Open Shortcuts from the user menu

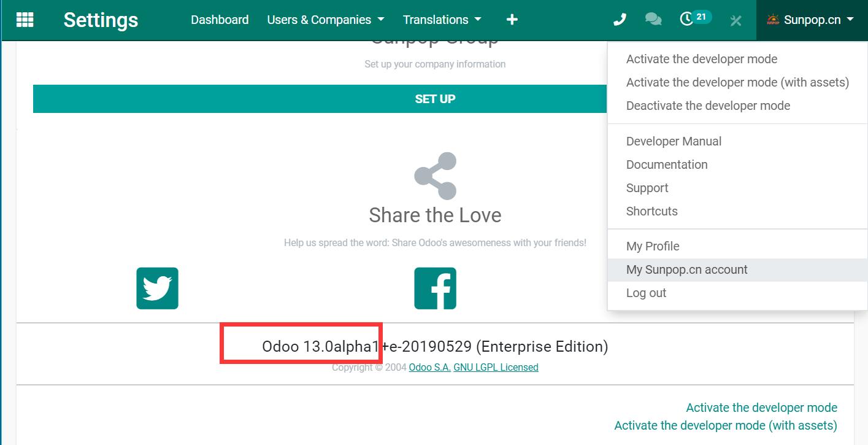click(651, 211)
